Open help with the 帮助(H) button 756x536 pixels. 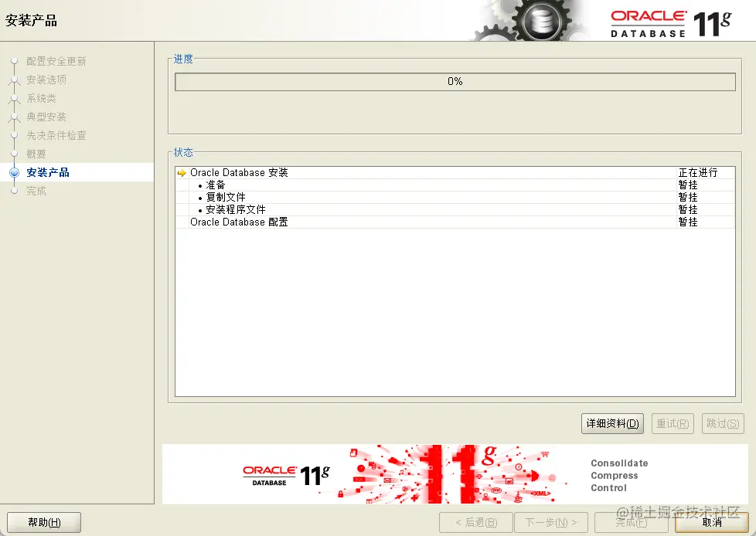(x=44, y=522)
